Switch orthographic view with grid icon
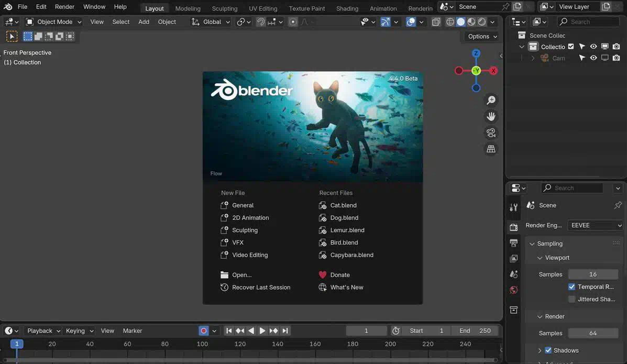 coord(491,149)
